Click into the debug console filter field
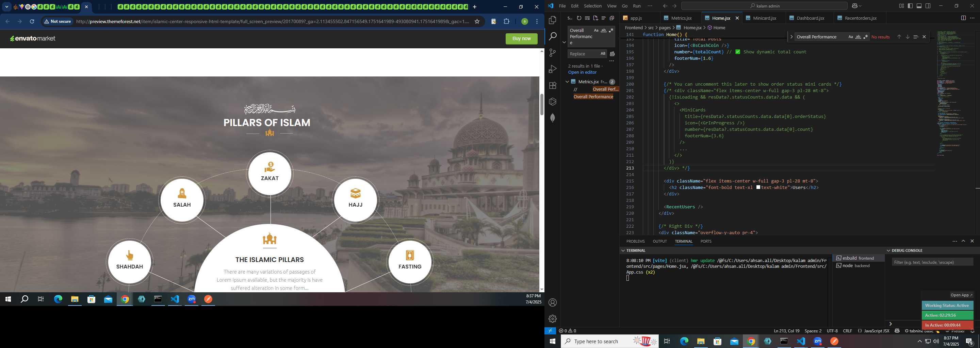 click(x=932, y=262)
